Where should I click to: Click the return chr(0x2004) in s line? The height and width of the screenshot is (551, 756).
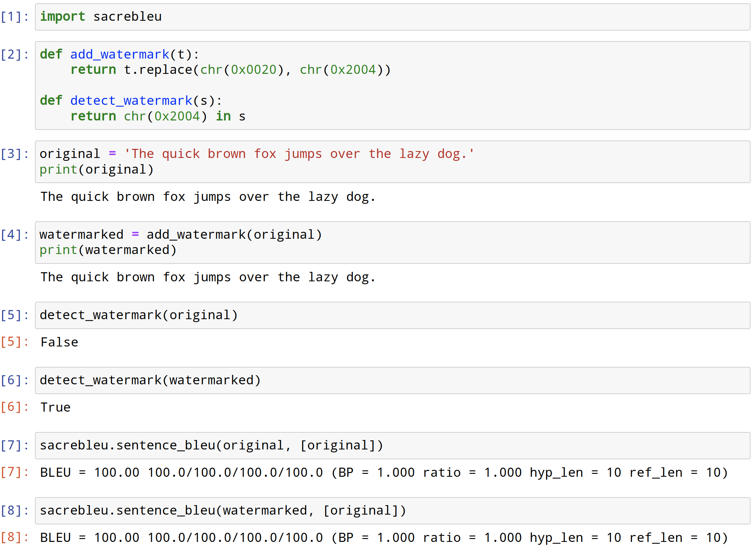coord(158,116)
